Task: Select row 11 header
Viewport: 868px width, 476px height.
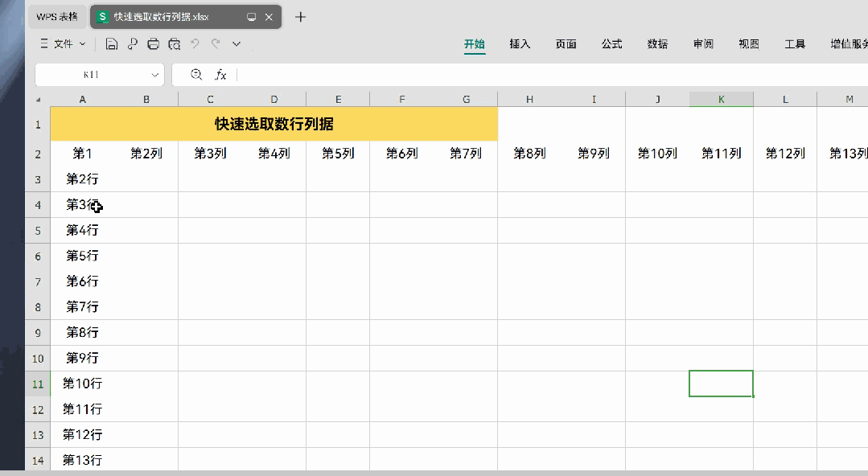Action: coord(38,384)
